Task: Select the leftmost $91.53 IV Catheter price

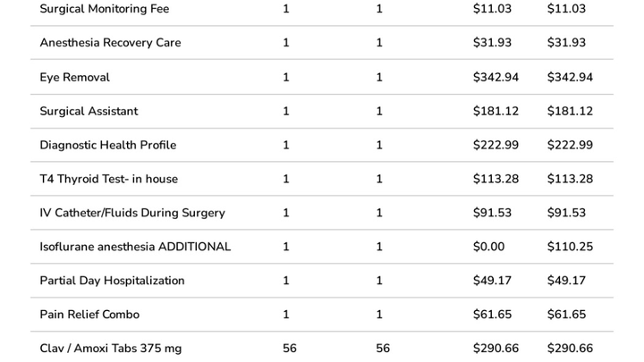Action: [492, 213]
